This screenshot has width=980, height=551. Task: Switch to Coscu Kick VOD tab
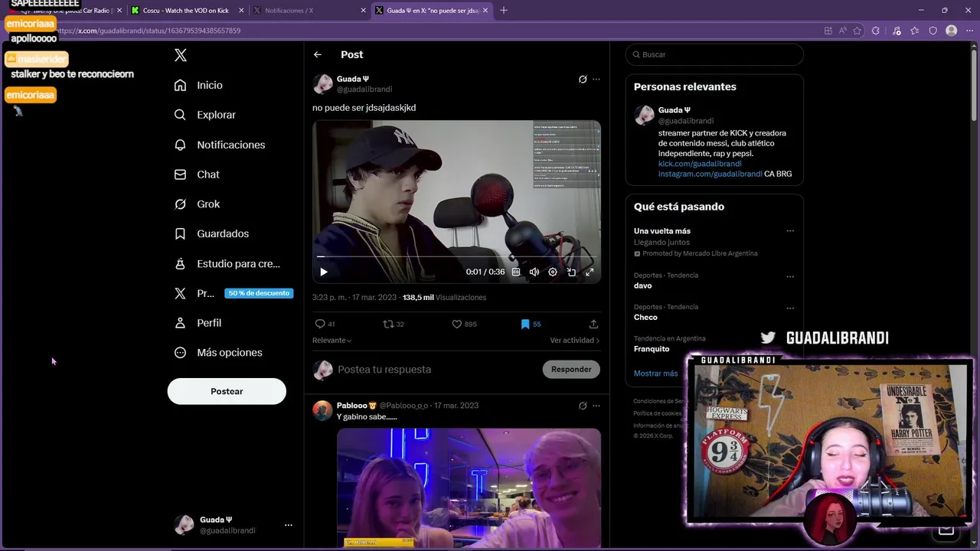pos(185,11)
